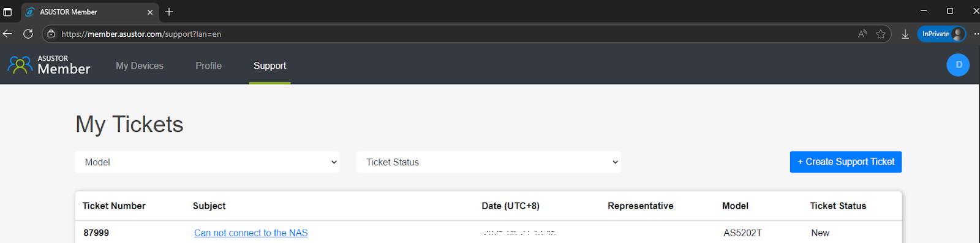Switch to the Profile tab
The height and width of the screenshot is (243, 980).
click(x=209, y=66)
